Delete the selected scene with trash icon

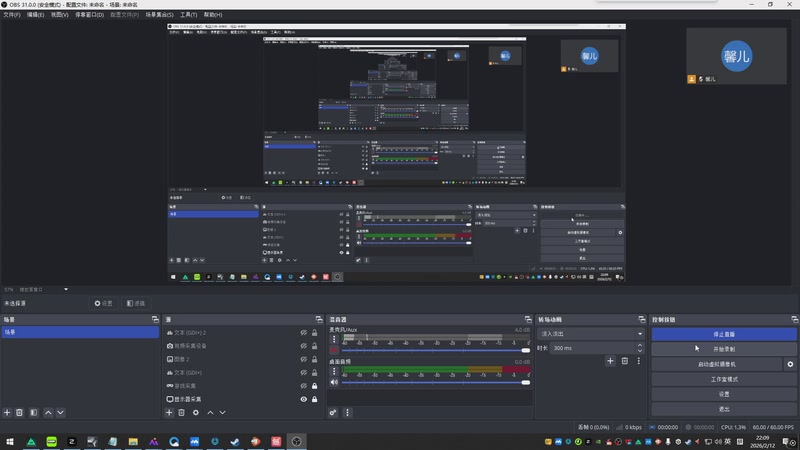coord(20,412)
